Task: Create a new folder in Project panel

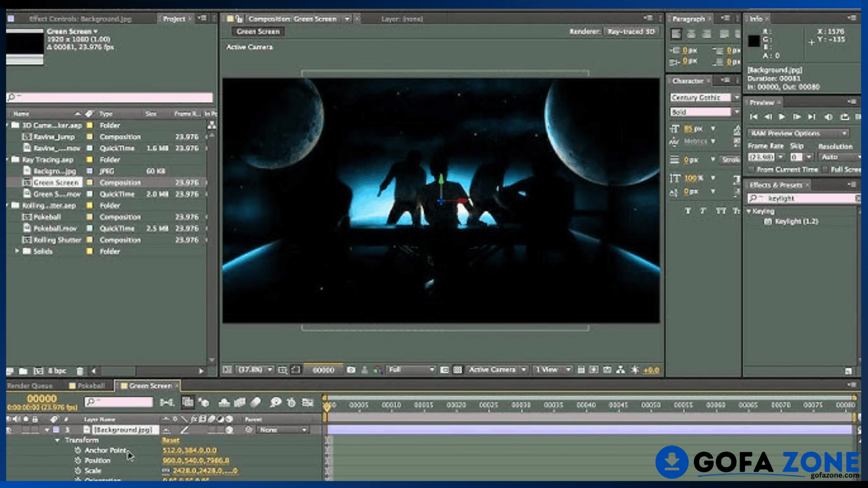Action: (x=23, y=371)
